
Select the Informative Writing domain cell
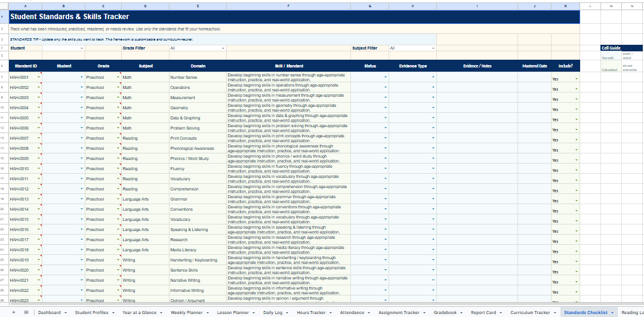tap(198, 290)
